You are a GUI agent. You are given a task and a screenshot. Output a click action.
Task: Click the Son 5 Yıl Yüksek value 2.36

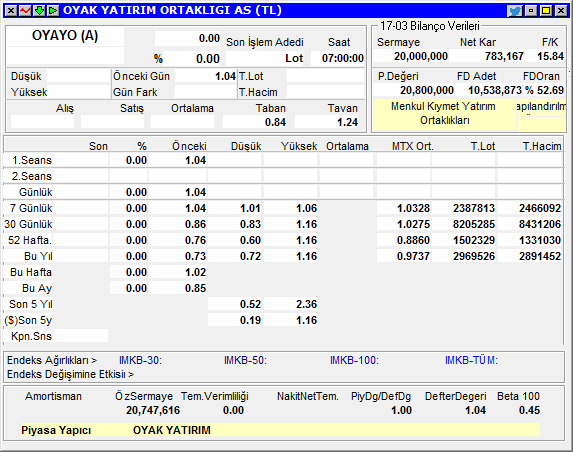tap(306, 304)
